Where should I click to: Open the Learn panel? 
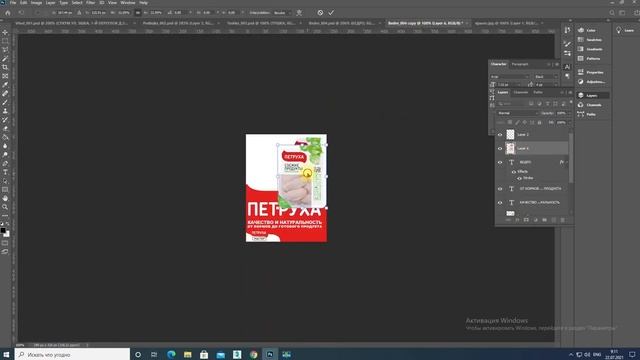(x=625, y=30)
